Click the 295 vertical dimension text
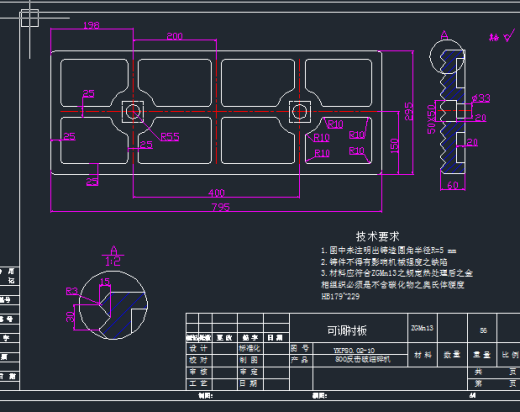520x412 pixels. 409,111
